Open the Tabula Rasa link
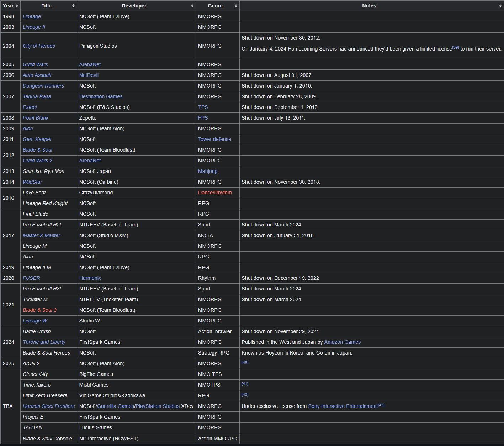The image size is (504, 446). click(37, 96)
